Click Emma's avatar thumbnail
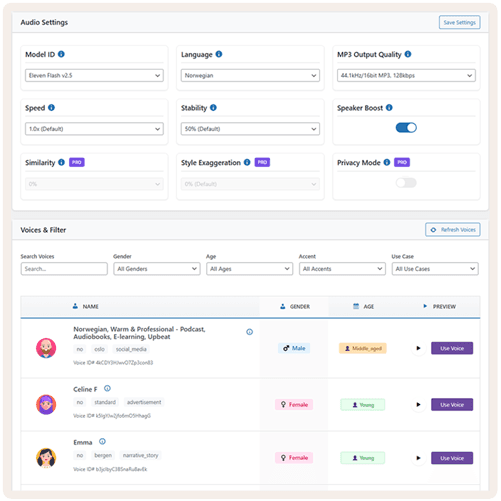Viewport: 501px width, 501px height. click(x=46, y=458)
